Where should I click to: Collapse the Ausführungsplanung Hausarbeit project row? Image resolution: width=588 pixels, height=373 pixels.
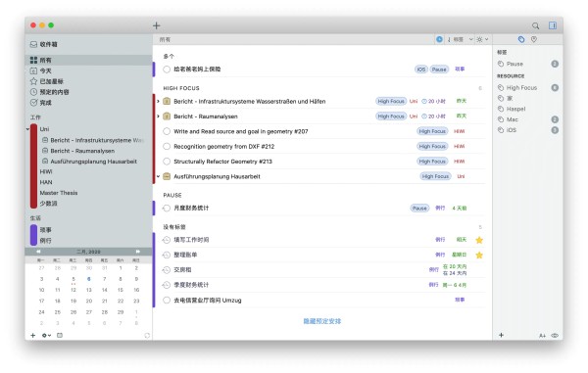(158, 176)
